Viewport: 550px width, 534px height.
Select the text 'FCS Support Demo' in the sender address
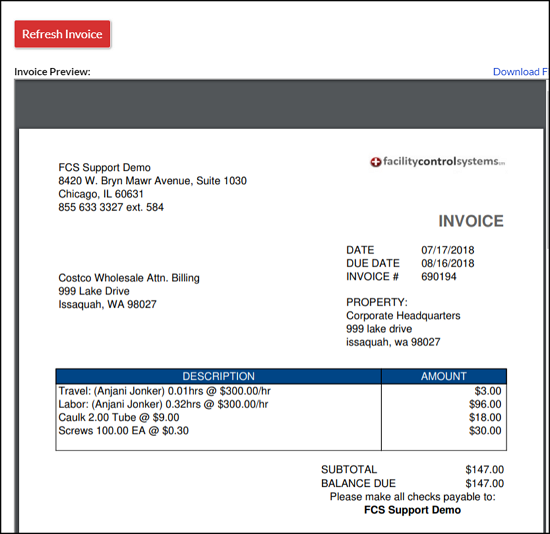(104, 167)
